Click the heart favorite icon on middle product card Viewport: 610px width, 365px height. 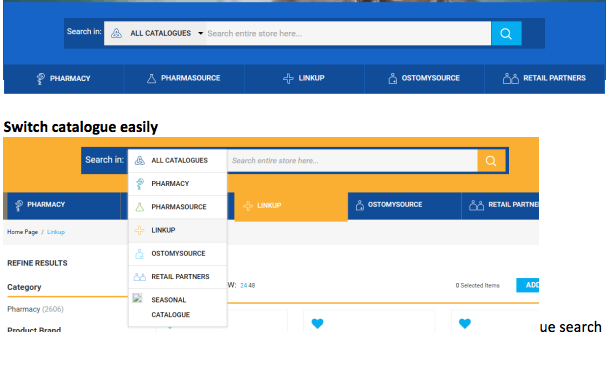click(317, 323)
